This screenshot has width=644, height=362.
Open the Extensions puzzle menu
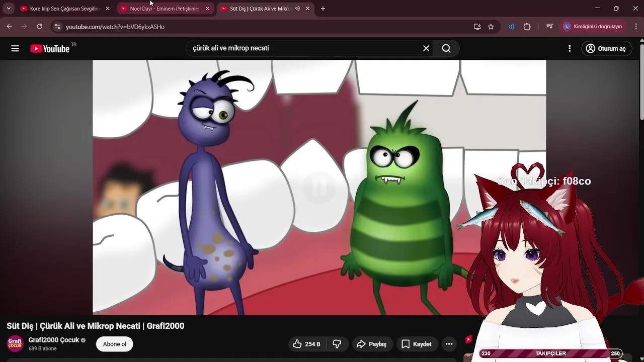[527, 27]
